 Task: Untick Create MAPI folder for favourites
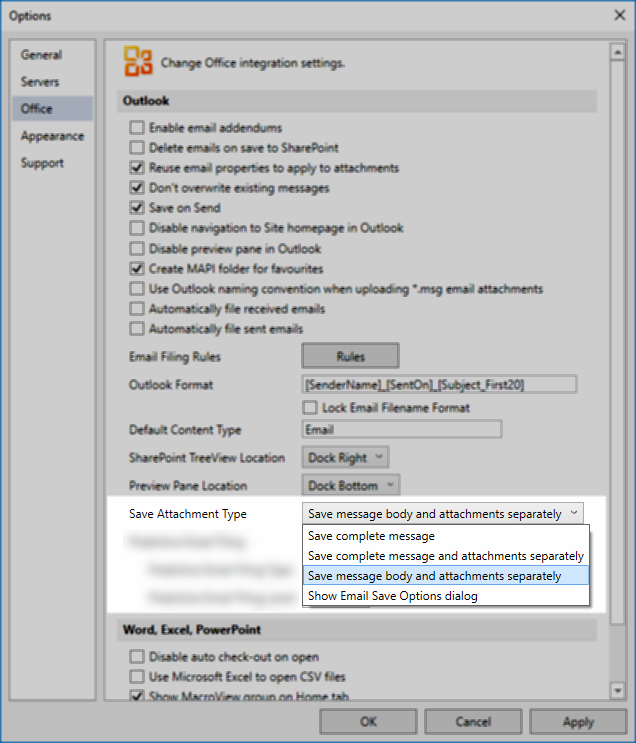pyautogui.click(x=137, y=269)
